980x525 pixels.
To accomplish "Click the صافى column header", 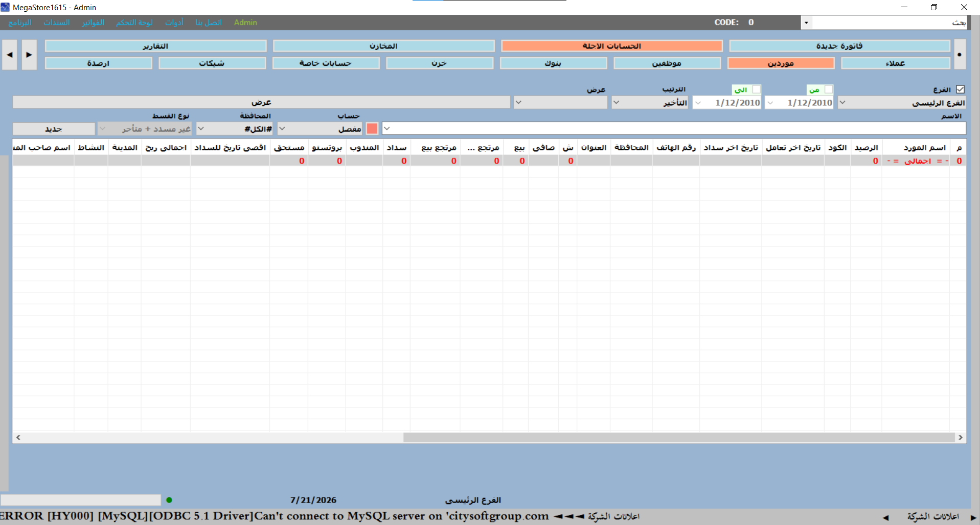I will pyautogui.click(x=543, y=148).
